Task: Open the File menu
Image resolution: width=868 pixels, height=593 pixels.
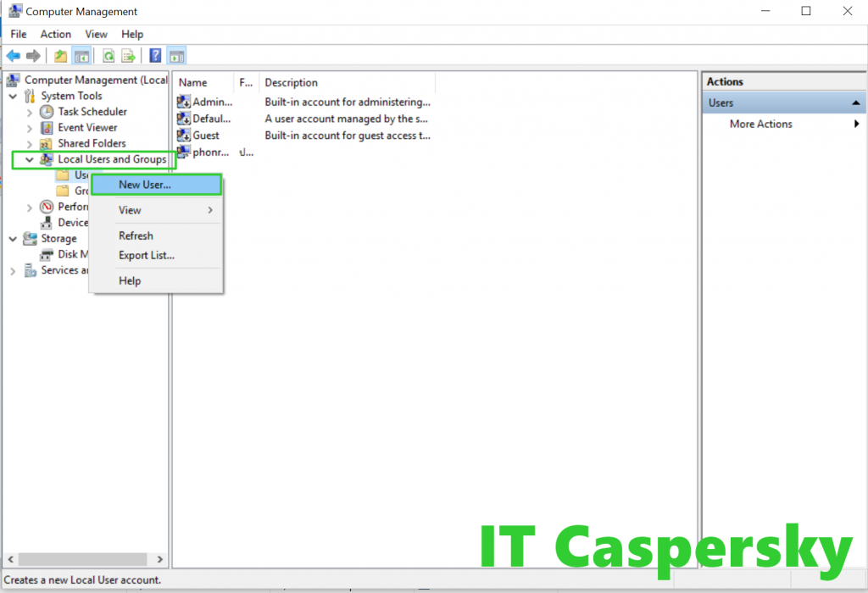Action: pos(19,34)
